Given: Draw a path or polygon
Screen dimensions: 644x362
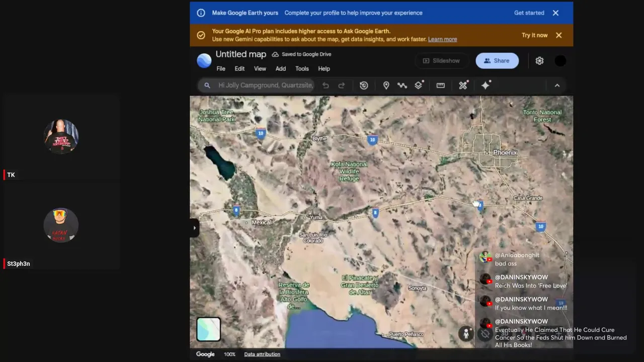Looking at the screenshot, I should coord(402,85).
